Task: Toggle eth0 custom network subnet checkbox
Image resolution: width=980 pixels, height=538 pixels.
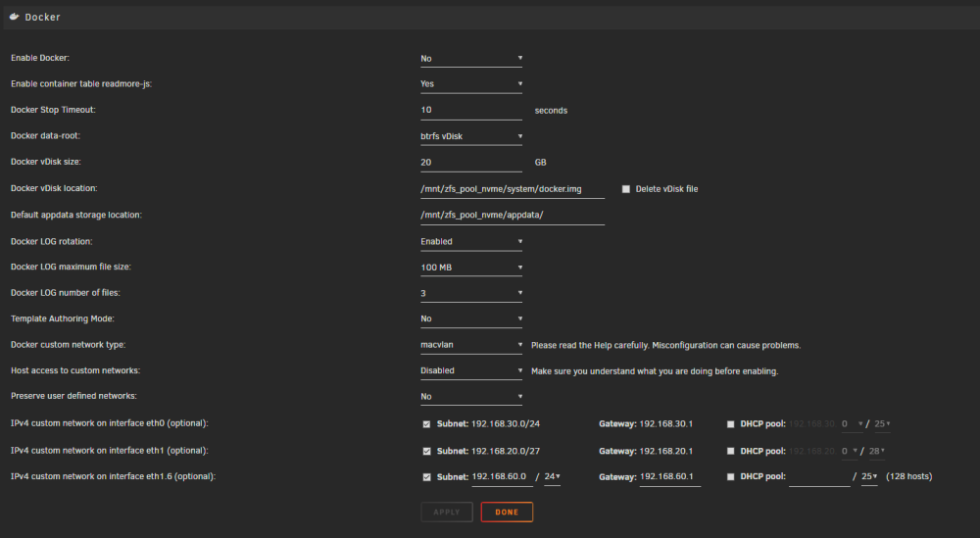Action: [x=426, y=423]
